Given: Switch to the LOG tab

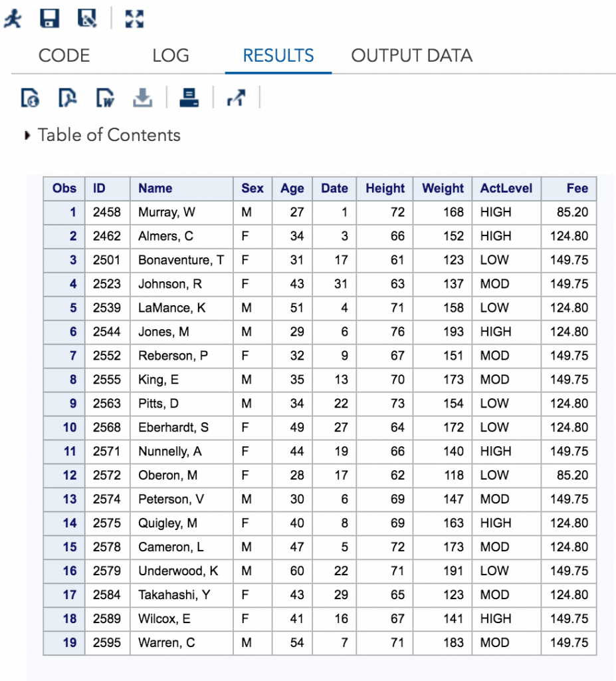Looking at the screenshot, I should coord(171,56).
